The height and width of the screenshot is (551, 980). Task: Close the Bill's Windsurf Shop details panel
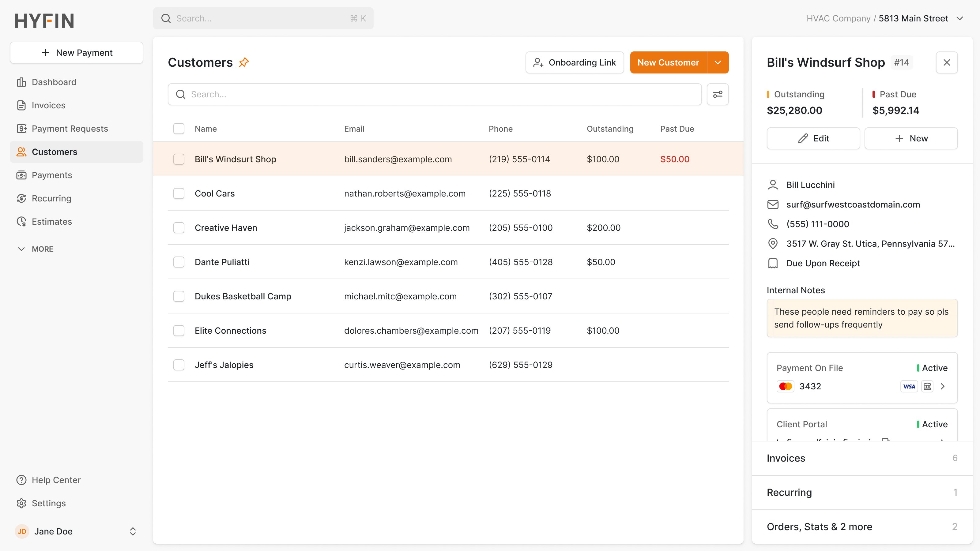click(947, 62)
